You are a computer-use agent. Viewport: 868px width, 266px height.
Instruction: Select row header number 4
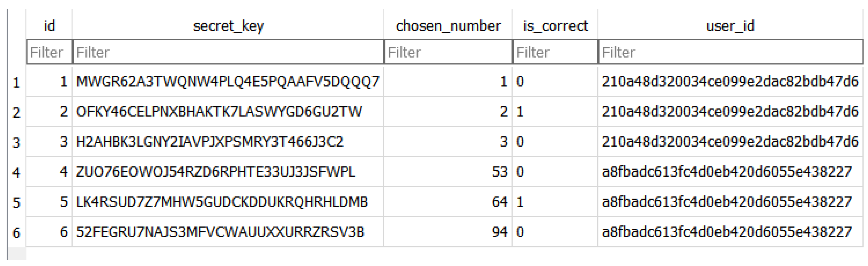point(16,172)
